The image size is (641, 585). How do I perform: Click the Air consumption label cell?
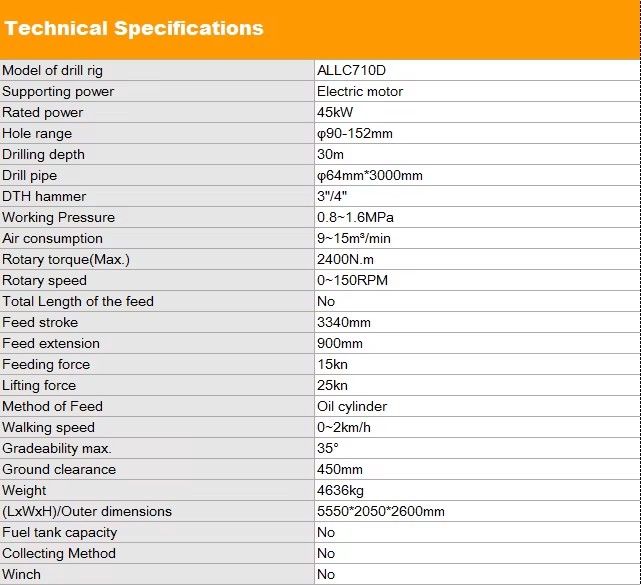pyautogui.click(x=157, y=238)
